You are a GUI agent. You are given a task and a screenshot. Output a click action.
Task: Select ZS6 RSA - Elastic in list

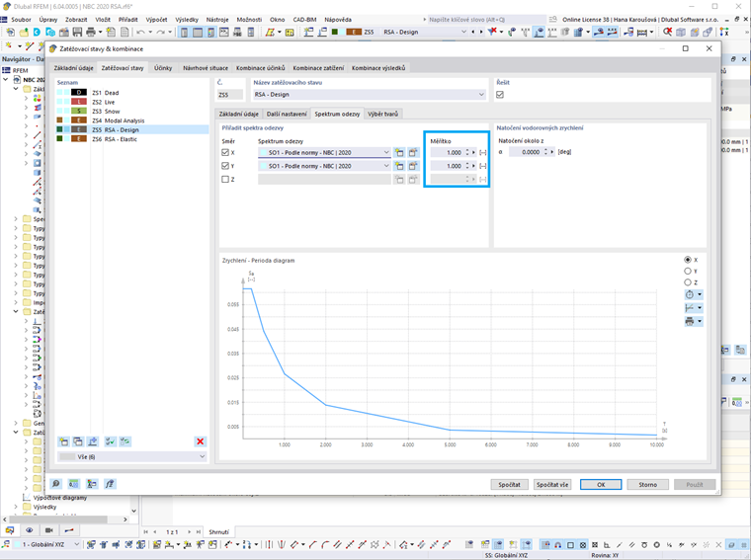132,139
